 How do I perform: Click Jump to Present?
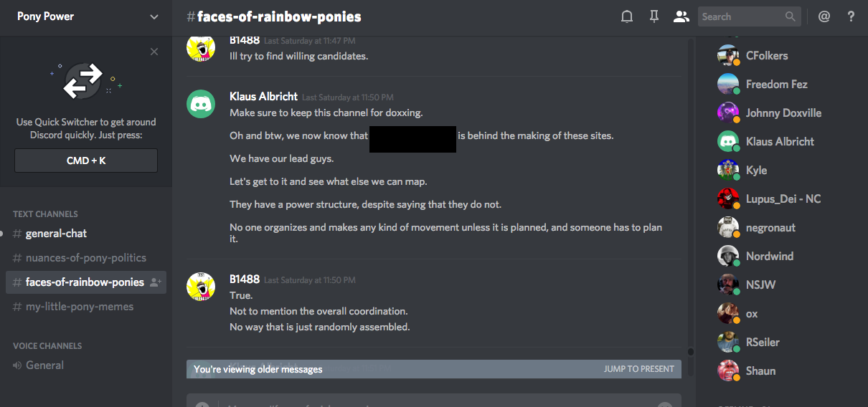pos(638,369)
